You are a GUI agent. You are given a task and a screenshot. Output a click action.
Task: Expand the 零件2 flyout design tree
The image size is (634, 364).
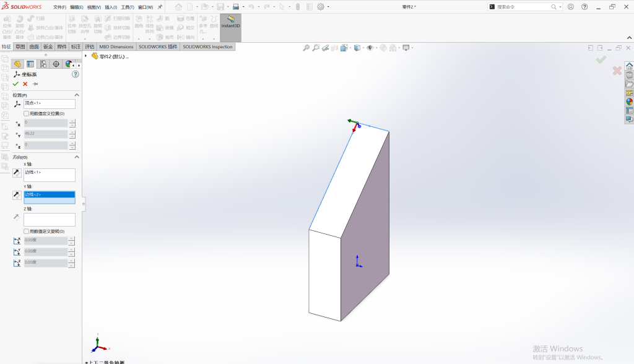point(85,56)
